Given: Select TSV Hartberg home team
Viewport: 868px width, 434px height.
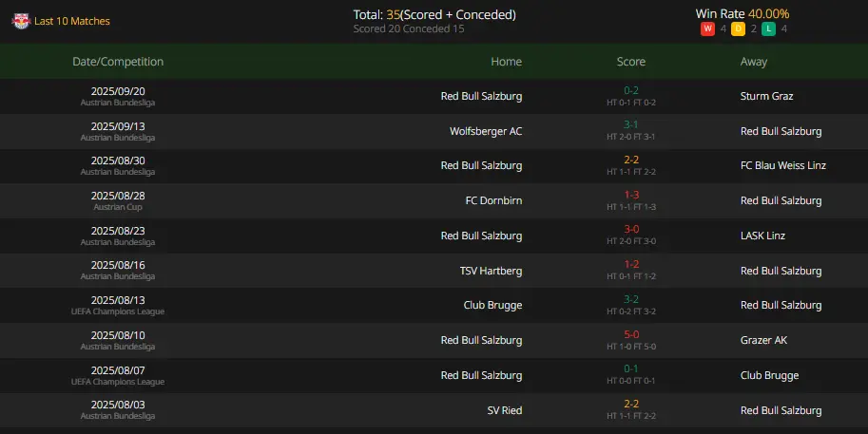Looking at the screenshot, I should coord(491,271).
